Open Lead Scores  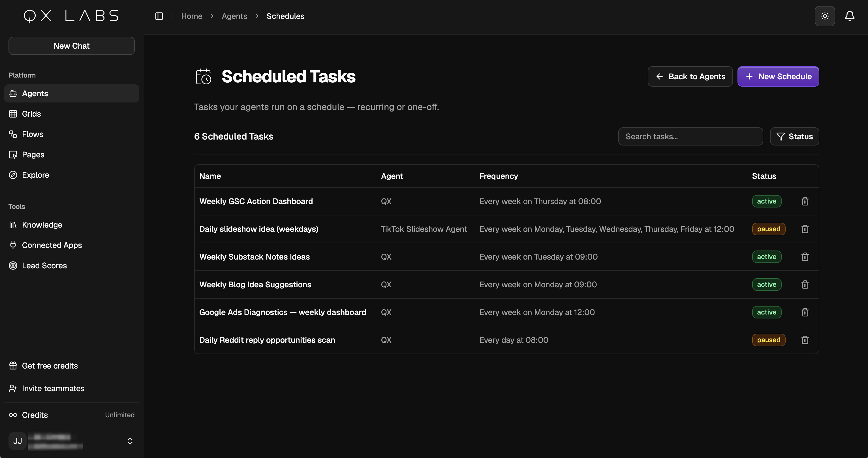pos(71,266)
